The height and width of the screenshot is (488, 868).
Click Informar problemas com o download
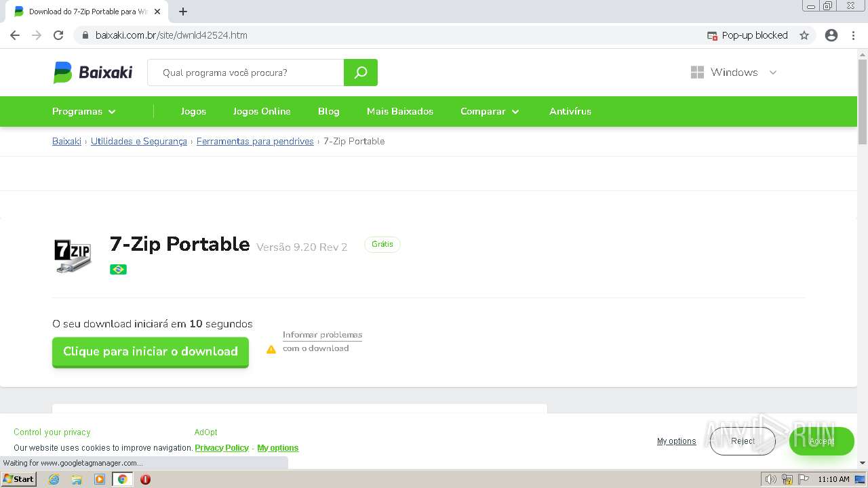[322, 342]
